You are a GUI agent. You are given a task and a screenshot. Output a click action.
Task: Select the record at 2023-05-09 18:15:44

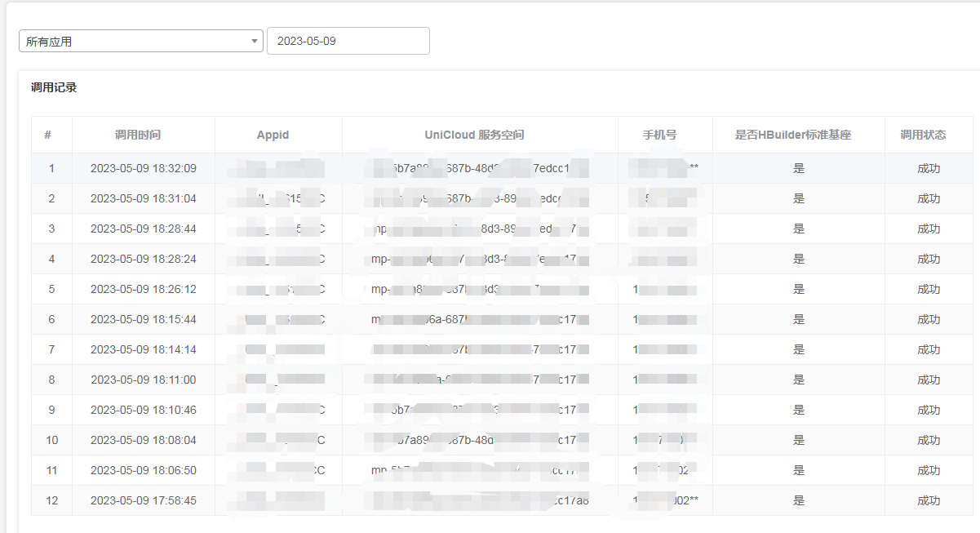[144, 319]
